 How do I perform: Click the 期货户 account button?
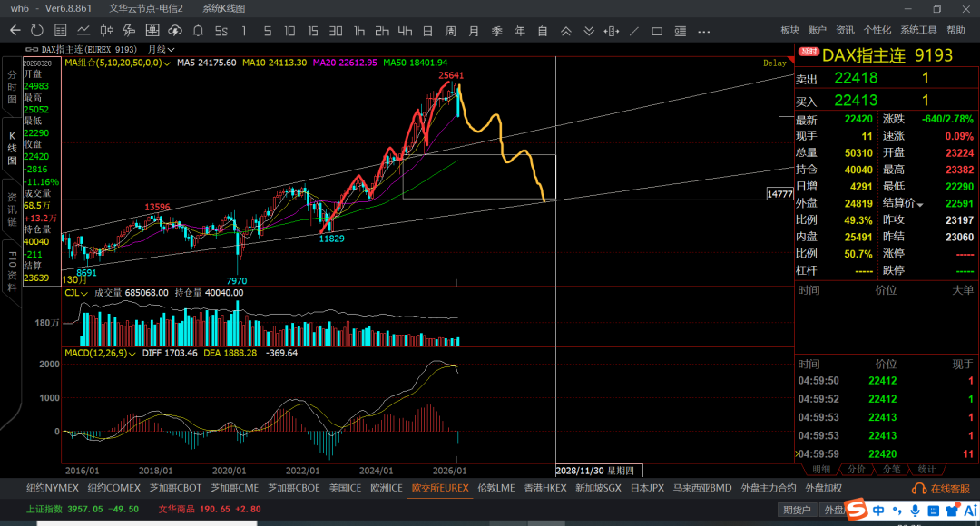pyautogui.click(x=797, y=510)
